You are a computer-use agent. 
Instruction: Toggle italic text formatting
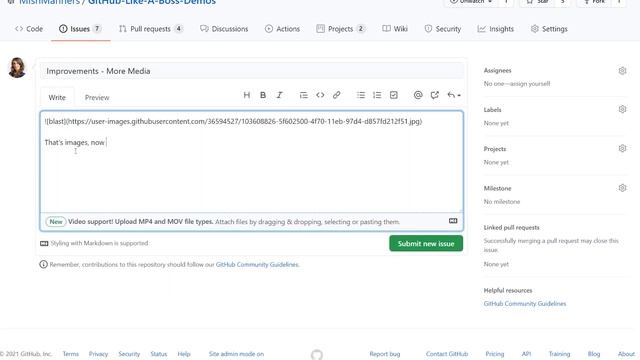click(x=279, y=95)
